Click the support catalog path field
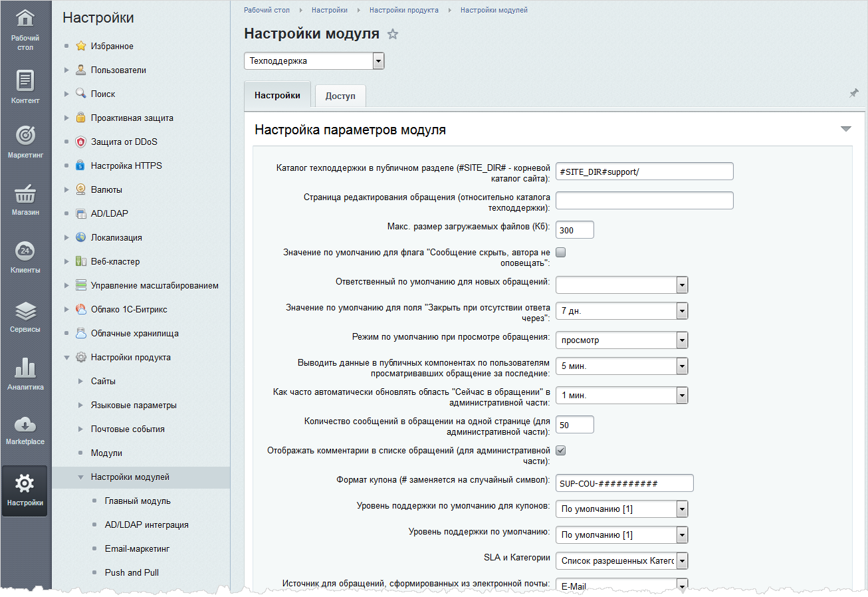Screen dimensions: 868x597 (x=645, y=172)
